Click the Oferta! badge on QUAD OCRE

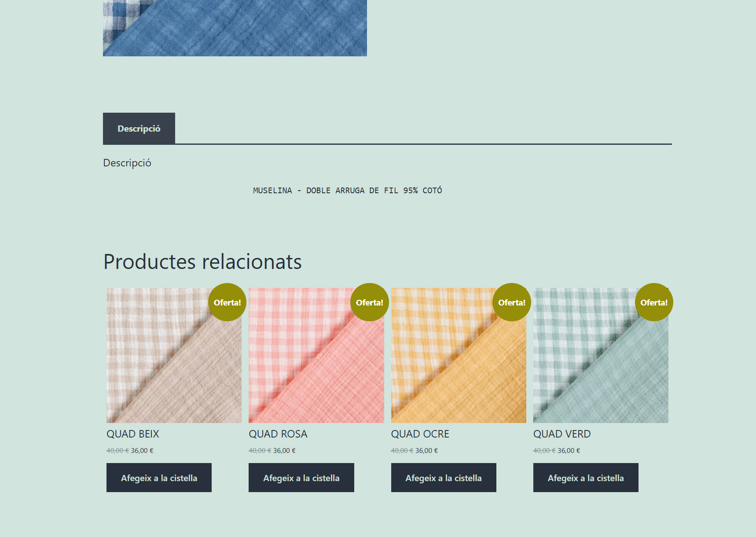point(511,302)
